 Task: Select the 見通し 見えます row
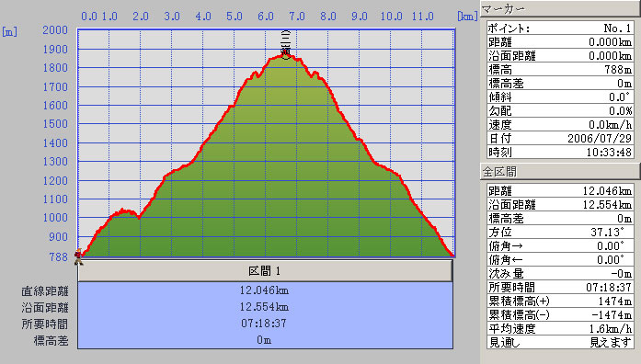(560, 342)
